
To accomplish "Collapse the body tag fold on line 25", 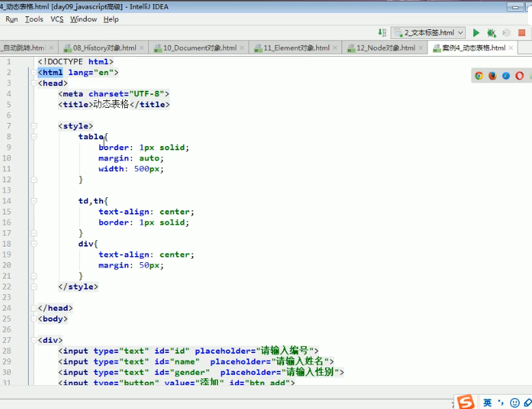I will 33,319.
